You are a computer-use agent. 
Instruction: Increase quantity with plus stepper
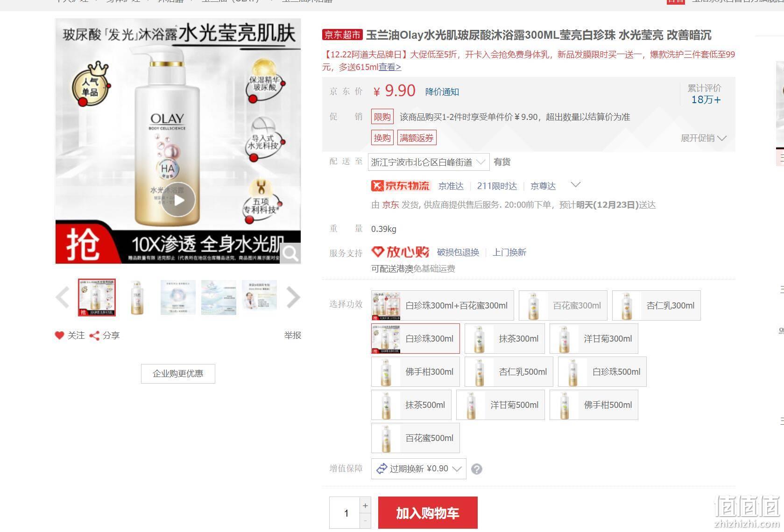(365, 505)
